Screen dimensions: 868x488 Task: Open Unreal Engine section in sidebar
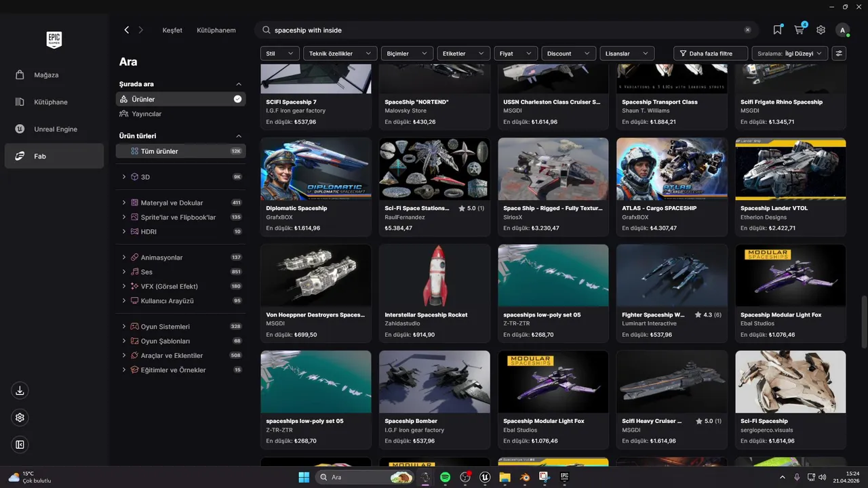point(54,129)
